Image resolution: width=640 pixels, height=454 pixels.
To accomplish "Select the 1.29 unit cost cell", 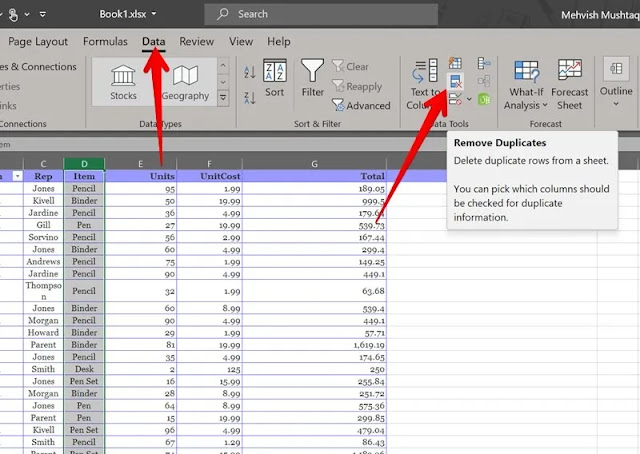I will click(x=209, y=442).
